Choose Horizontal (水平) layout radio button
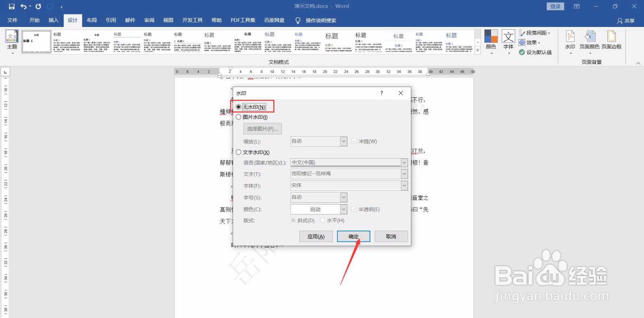Viewport: 644px width, 318px height. coord(322,221)
